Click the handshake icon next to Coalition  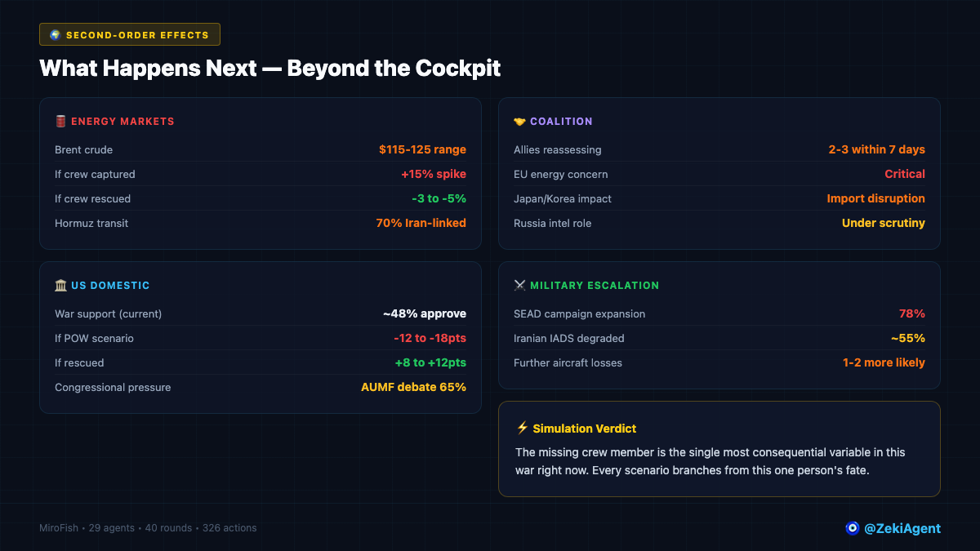coord(519,122)
